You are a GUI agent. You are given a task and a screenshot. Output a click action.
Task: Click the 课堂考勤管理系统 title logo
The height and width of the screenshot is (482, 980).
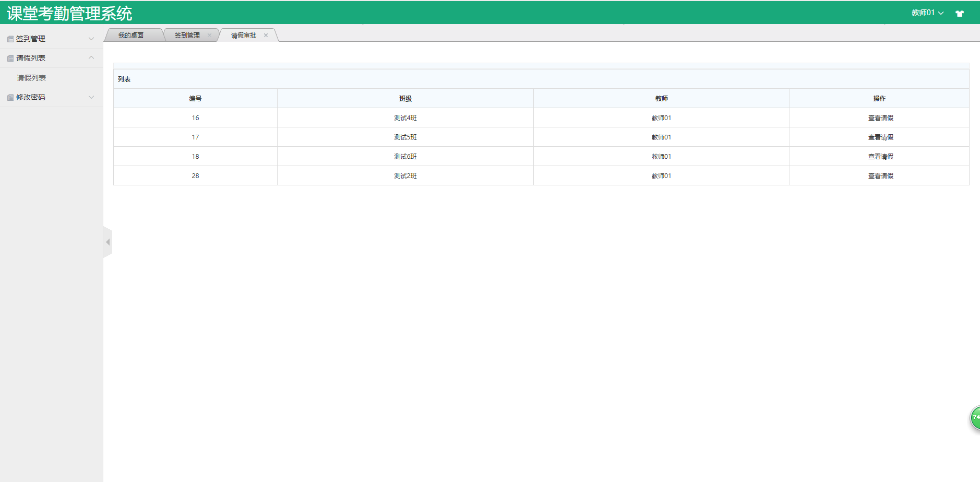click(x=69, y=14)
